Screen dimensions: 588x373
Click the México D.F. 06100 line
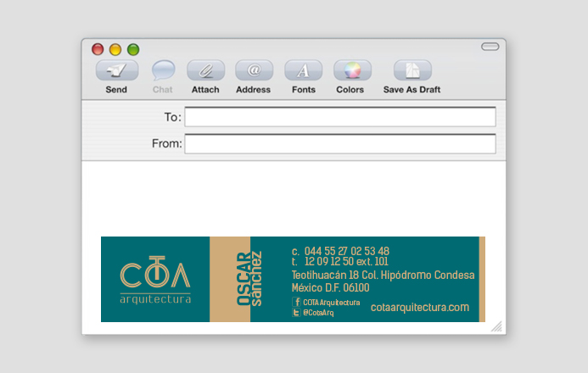pos(330,287)
